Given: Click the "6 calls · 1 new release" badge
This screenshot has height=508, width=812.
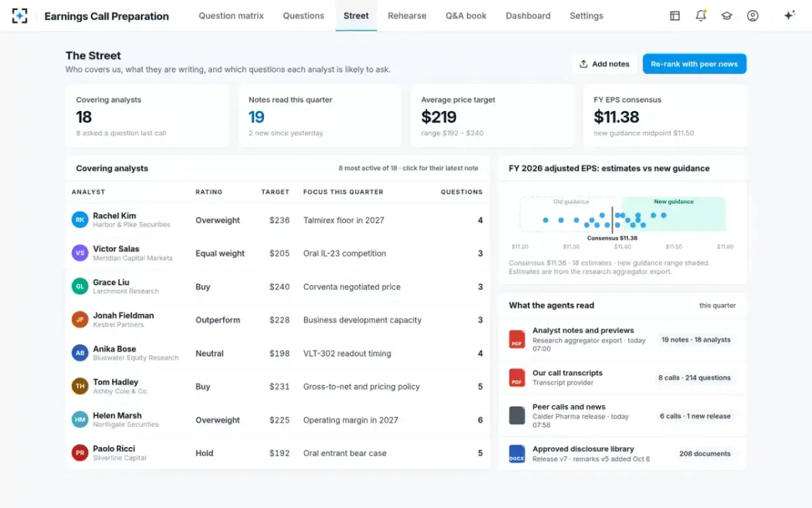Looking at the screenshot, I should pyautogui.click(x=696, y=416).
